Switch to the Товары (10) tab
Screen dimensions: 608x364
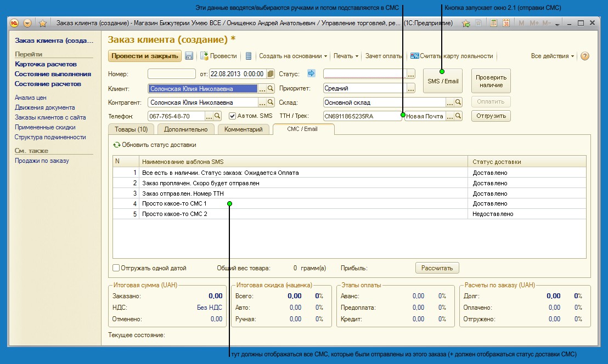coord(132,129)
